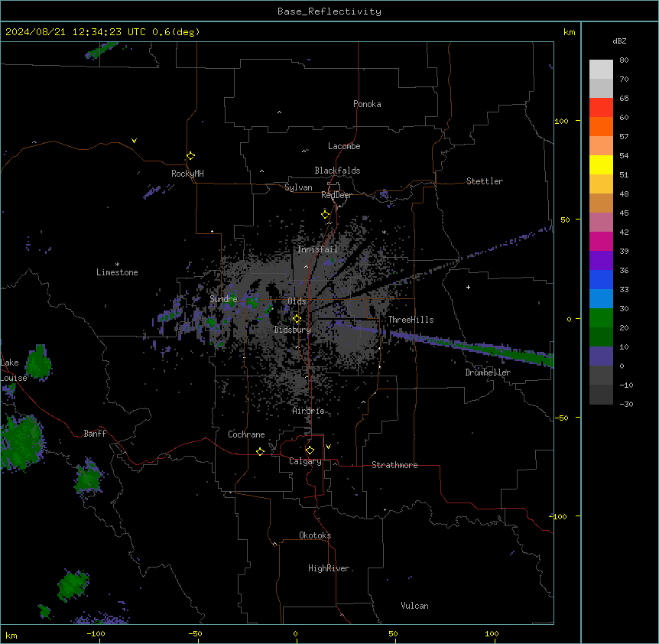Click the dBZ legend heading
This screenshot has width=659, height=644.
[619, 41]
